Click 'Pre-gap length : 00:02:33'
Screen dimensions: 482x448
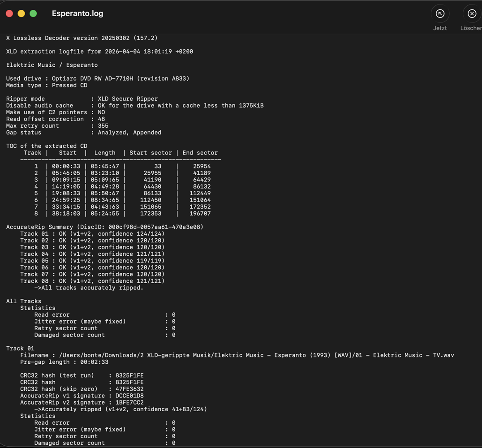[x=64, y=362]
